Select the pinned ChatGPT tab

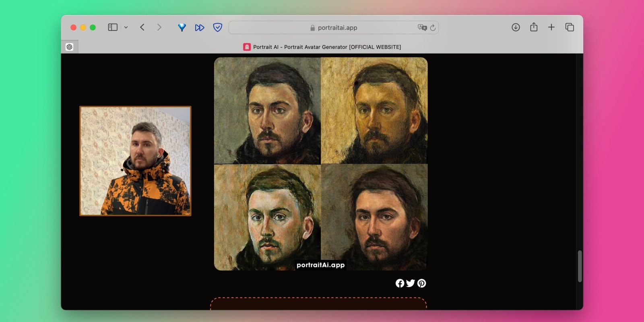click(x=69, y=47)
